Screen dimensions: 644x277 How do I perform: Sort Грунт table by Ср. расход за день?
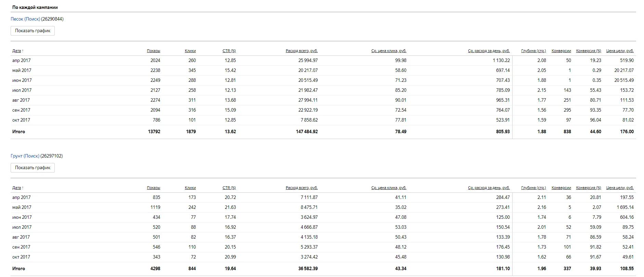[489, 188]
